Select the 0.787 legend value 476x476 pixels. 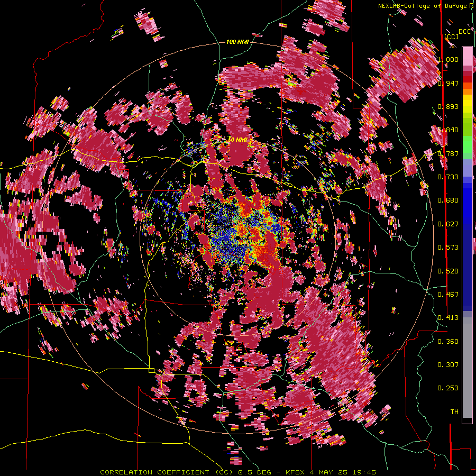pos(448,153)
